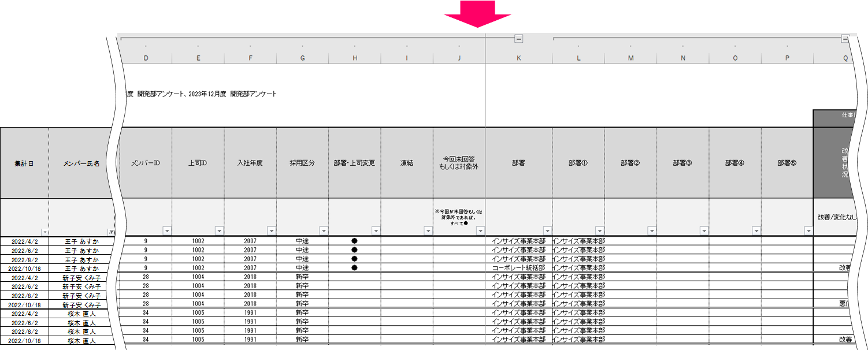
Task: Click the 開発部アンケート title text cell
Action: [201, 94]
